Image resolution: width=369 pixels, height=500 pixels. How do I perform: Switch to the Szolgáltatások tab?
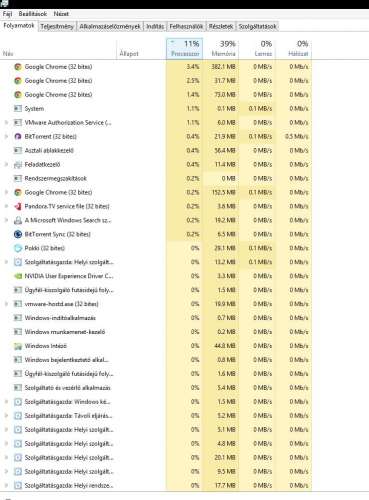coord(257,26)
